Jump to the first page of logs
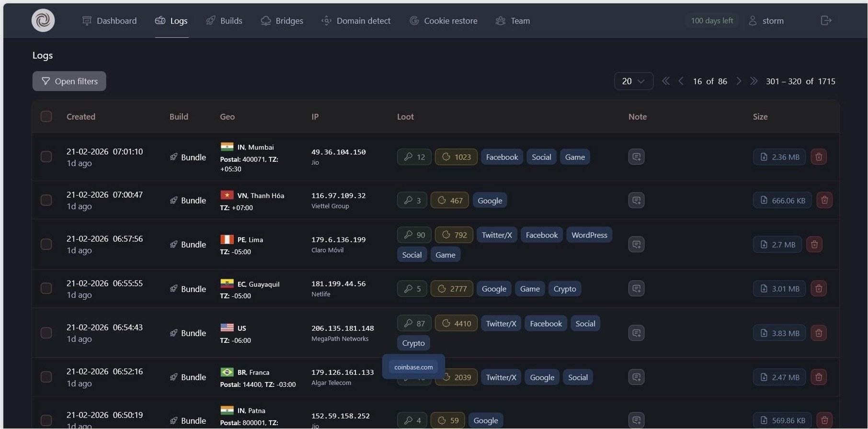The image size is (868, 429). point(665,81)
